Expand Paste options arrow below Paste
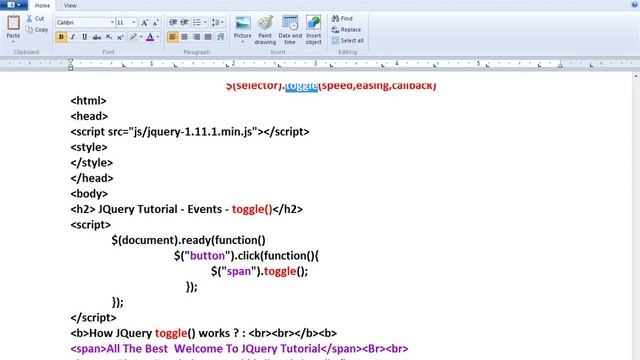The width and height of the screenshot is (640, 360). 13,42
